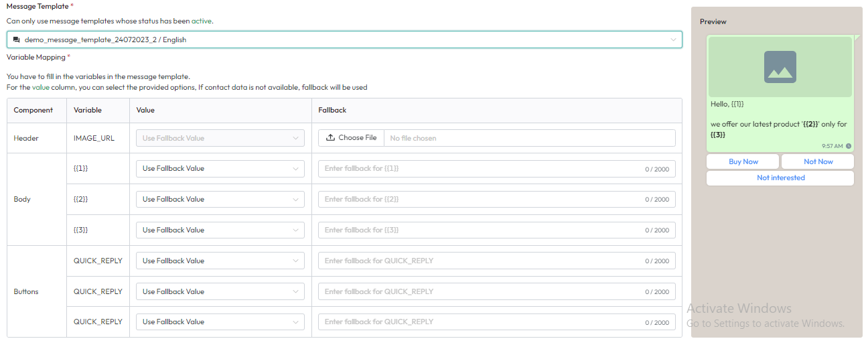Viewport: 868px width, 349px height.
Task: Open the first QUICK_REPLY Value dropdown
Action: pyautogui.click(x=220, y=261)
